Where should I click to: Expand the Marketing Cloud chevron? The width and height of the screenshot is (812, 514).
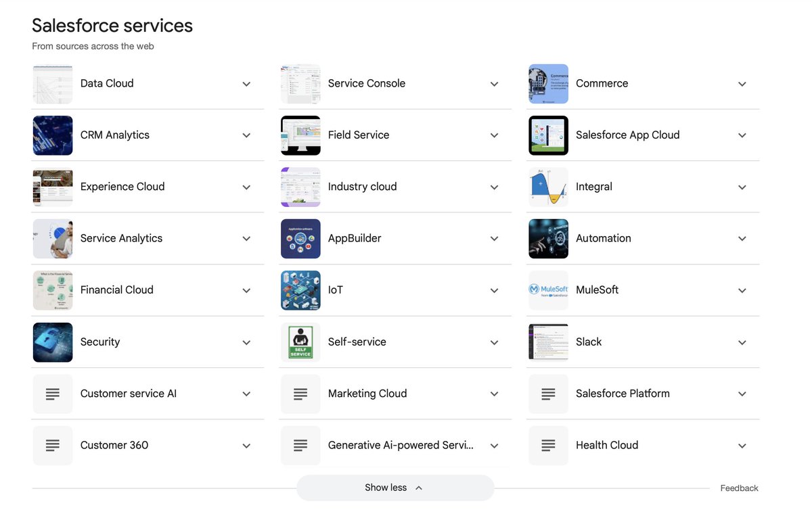(494, 394)
